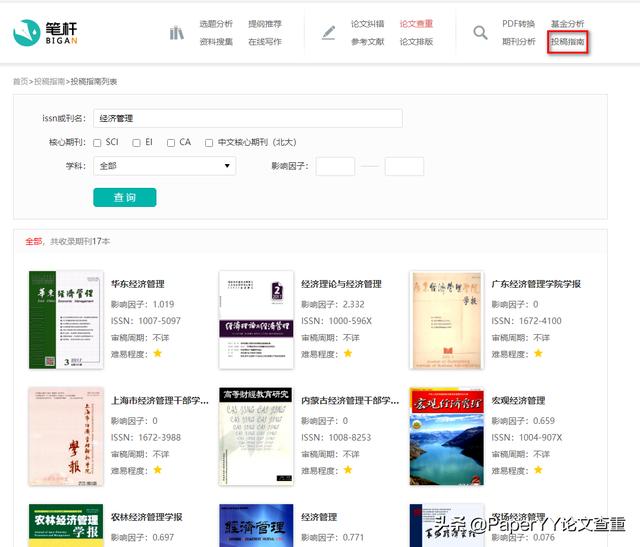Open 华东经济管理 journal cover thumbnail
The height and width of the screenshot is (547, 640).
66,320
